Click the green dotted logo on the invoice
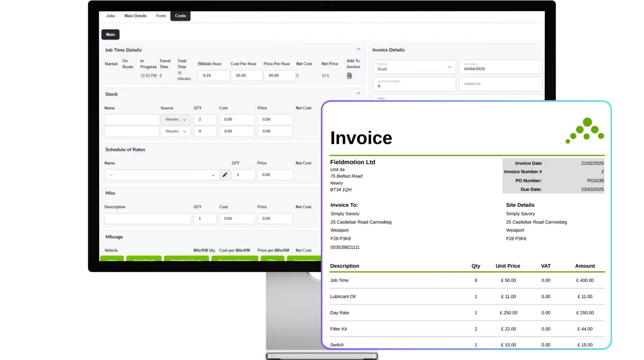The image size is (644, 360). tap(585, 131)
